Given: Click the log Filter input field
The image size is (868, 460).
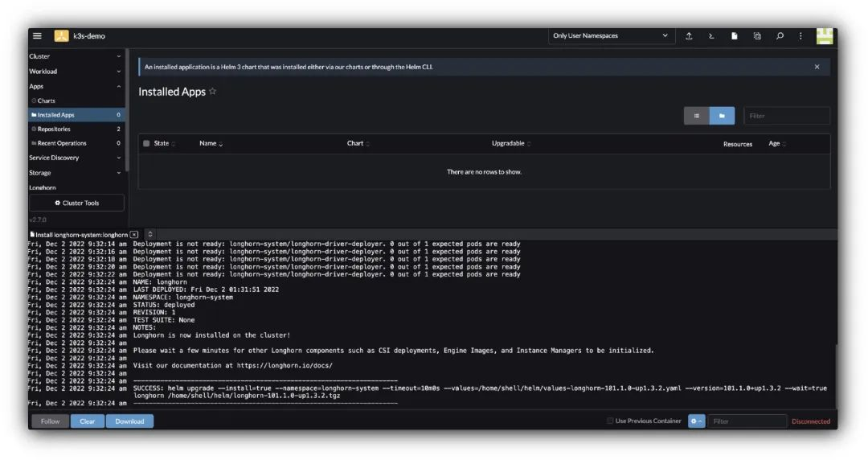Looking at the screenshot, I should point(747,421).
